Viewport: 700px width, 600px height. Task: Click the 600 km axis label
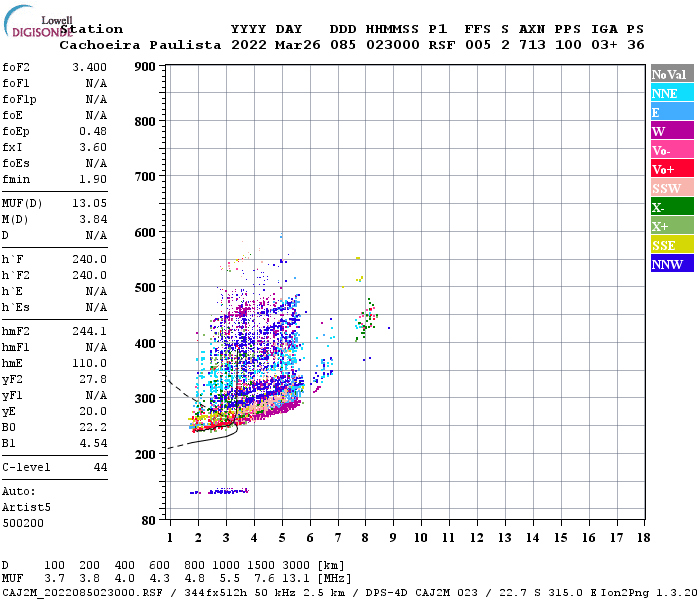point(145,233)
